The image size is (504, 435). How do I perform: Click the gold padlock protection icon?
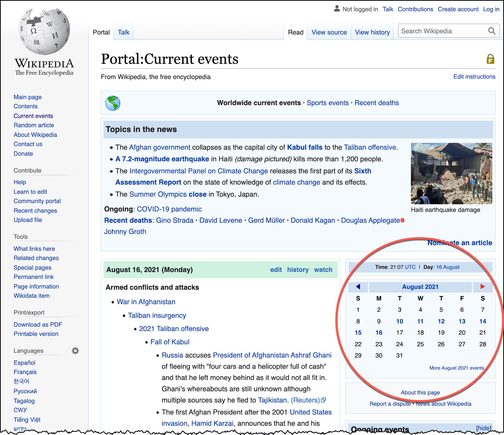click(490, 59)
